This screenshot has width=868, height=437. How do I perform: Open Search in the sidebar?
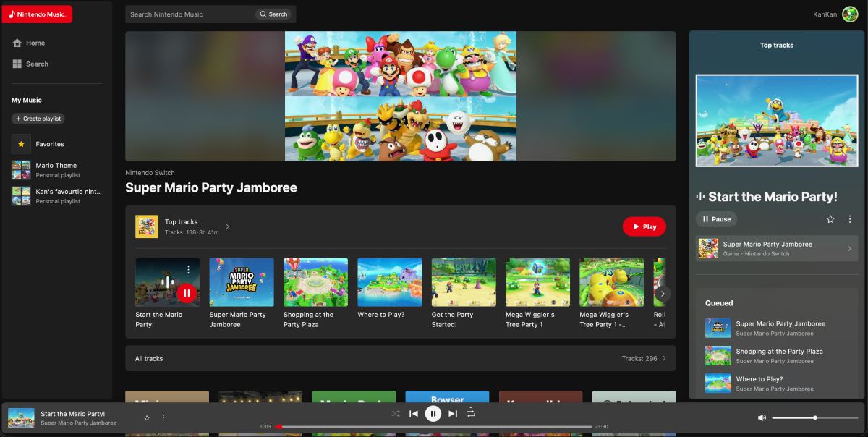30,64
